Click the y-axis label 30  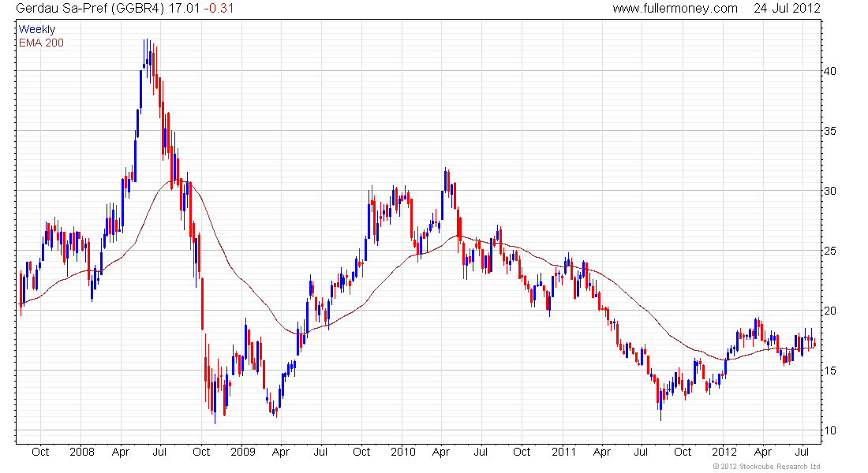pyautogui.click(x=830, y=191)
